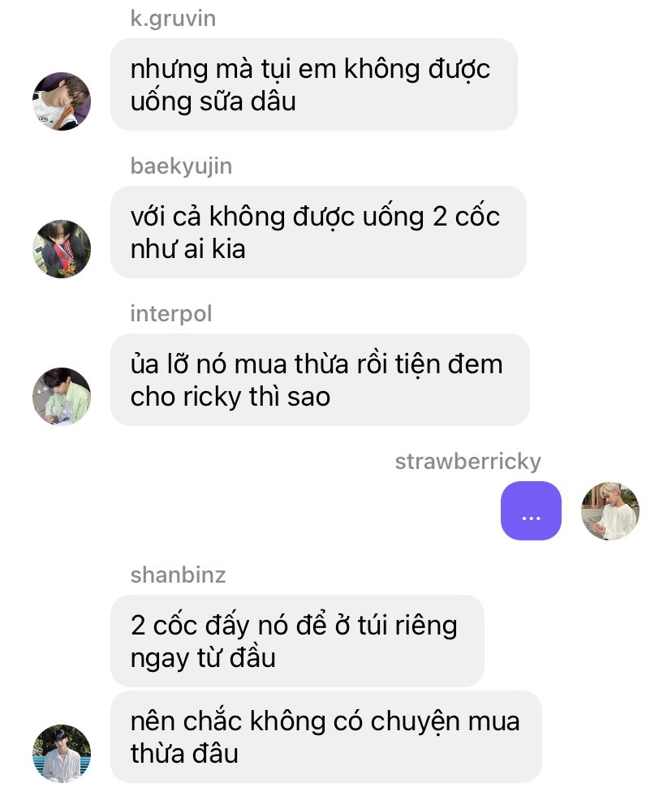Select the purple ellipsis message bubble

(531, 510)
